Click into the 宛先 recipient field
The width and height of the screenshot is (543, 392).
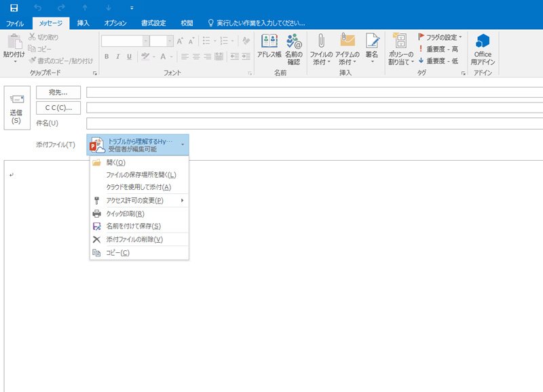tap(314, 92)
